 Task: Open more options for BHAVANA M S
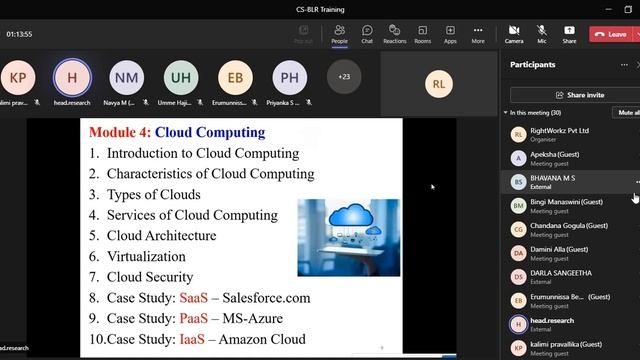(x=637, y=182)
